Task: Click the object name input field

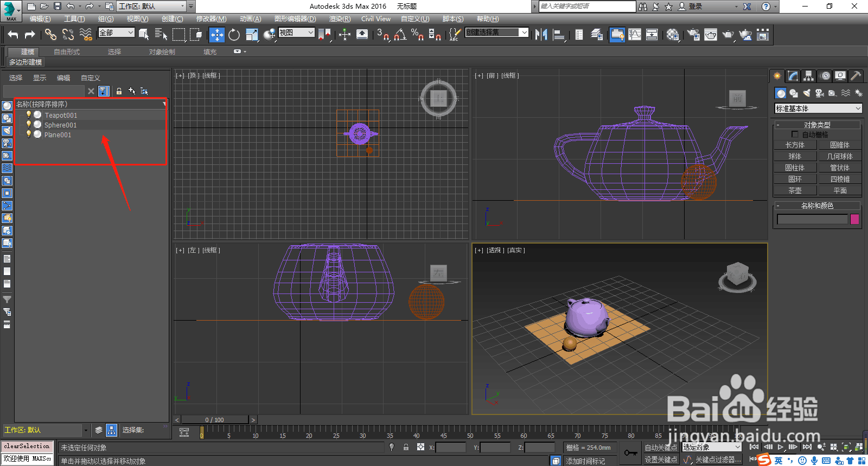Action: 812,219
